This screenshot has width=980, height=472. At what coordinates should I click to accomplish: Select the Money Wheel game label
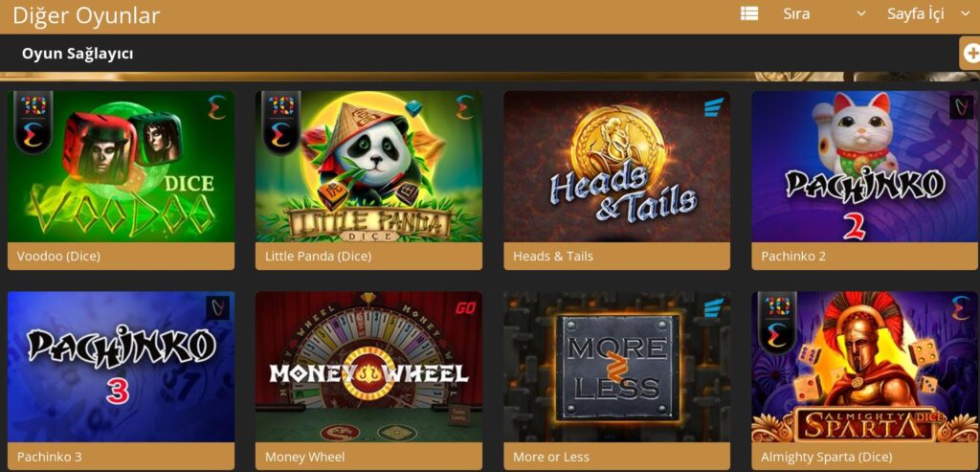pyautogui.click(x=305, y=457)
